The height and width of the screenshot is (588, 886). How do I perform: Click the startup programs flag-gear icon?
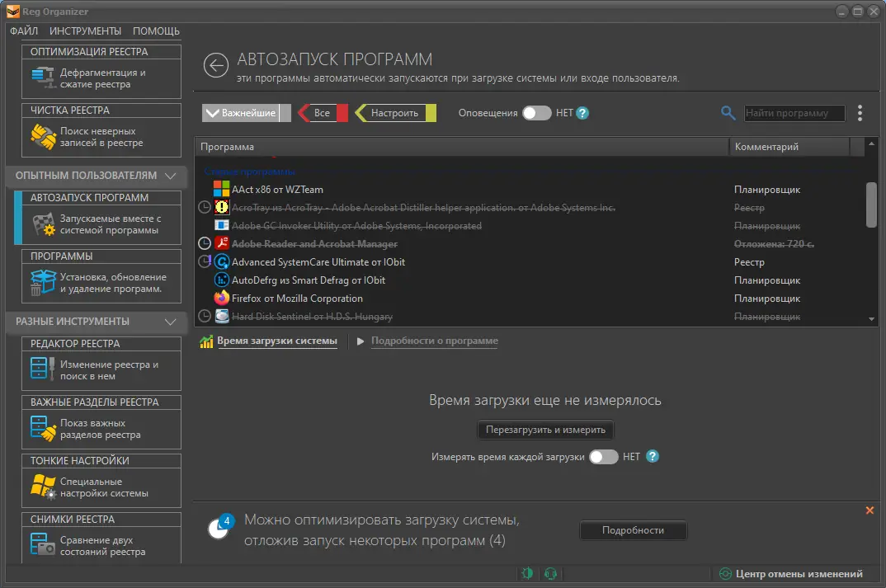(44, 224)
